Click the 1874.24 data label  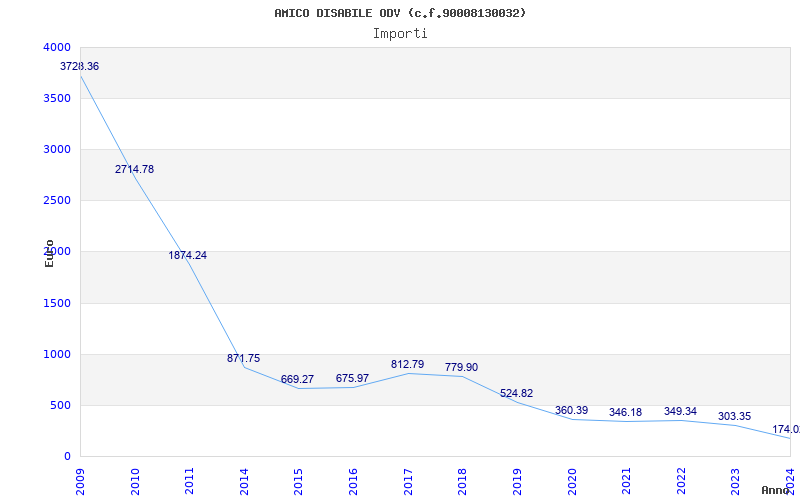pos(188,255)
